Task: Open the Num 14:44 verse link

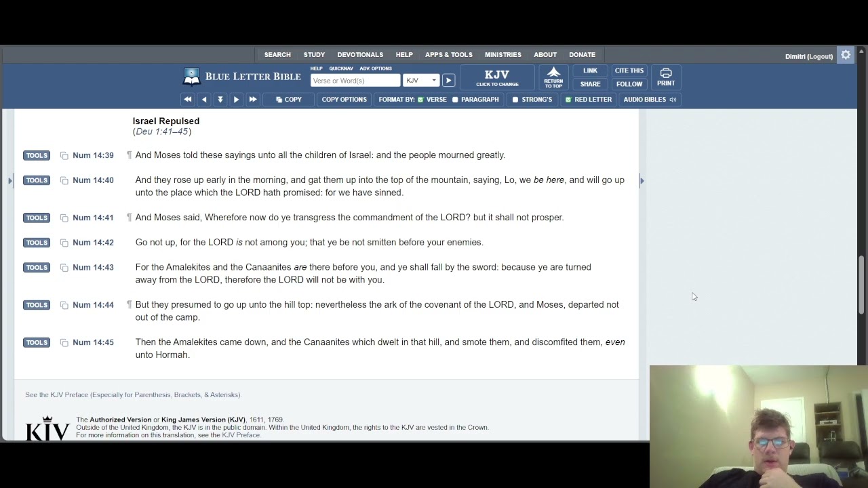Action: click(93, 305)
